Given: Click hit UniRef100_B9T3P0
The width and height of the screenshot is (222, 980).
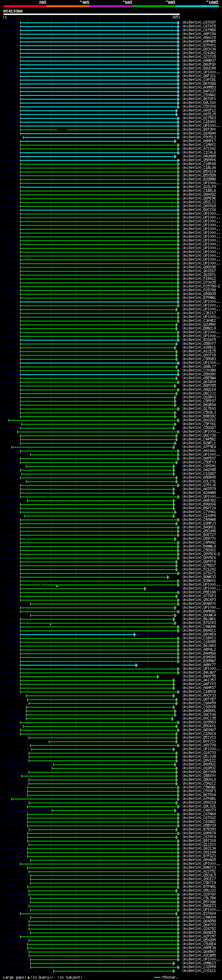Looking at the screenshot, I should (199, 129).
